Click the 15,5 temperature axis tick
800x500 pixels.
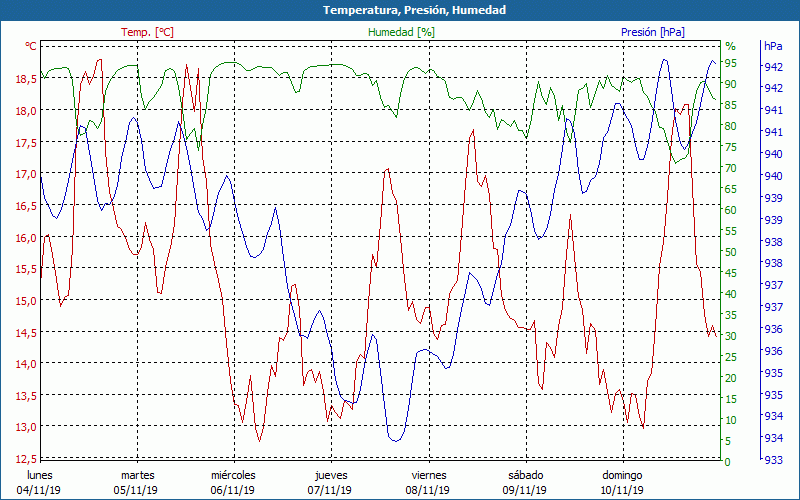click(26, 269)
